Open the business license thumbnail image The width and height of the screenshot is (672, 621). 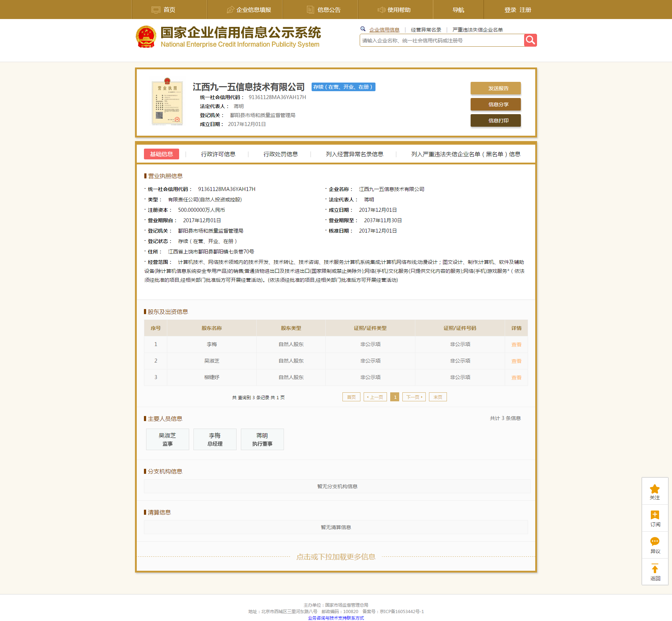pyautogui.click(x=167, y=102)
